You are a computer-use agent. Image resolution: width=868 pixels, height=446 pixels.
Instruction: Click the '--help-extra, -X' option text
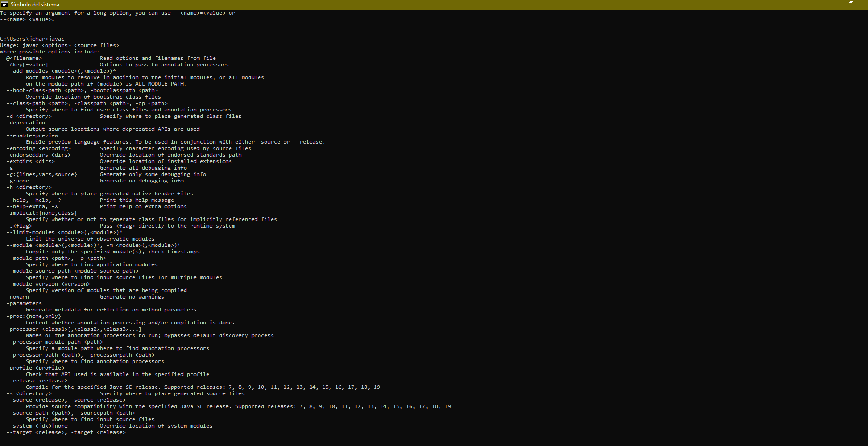click(32, 206)
